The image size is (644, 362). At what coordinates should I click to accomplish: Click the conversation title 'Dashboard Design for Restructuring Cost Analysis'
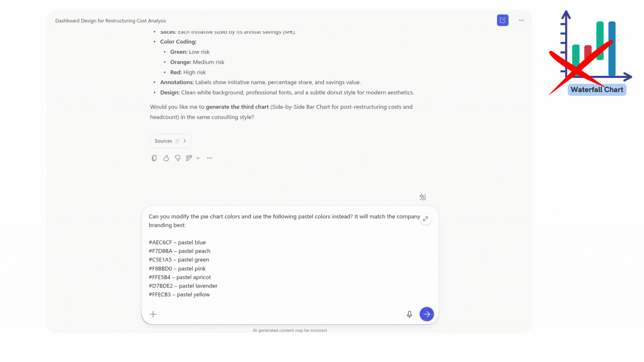pos(110,21)
